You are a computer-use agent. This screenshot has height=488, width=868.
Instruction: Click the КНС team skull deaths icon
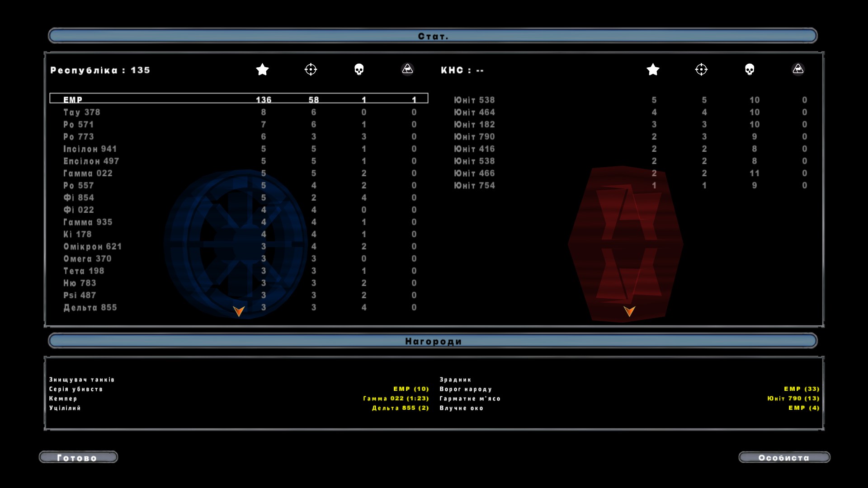(750, 69)
